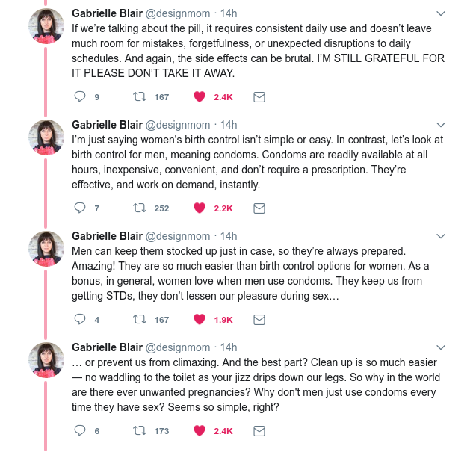Unlike the pill tweet with 2.4K likes
476x452 pixels.
click(200, 96)
